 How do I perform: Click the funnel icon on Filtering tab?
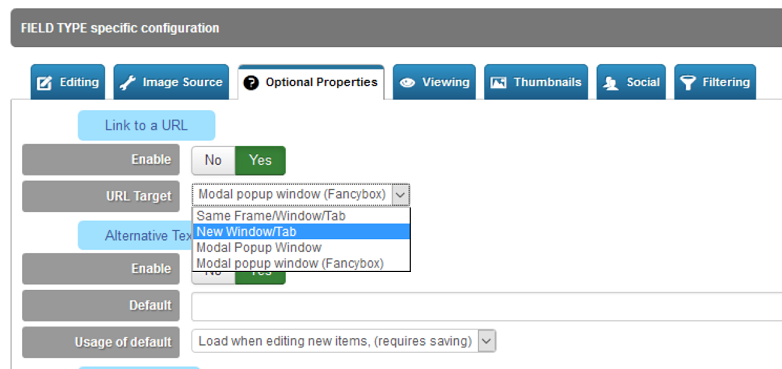(x=688, y=83)
